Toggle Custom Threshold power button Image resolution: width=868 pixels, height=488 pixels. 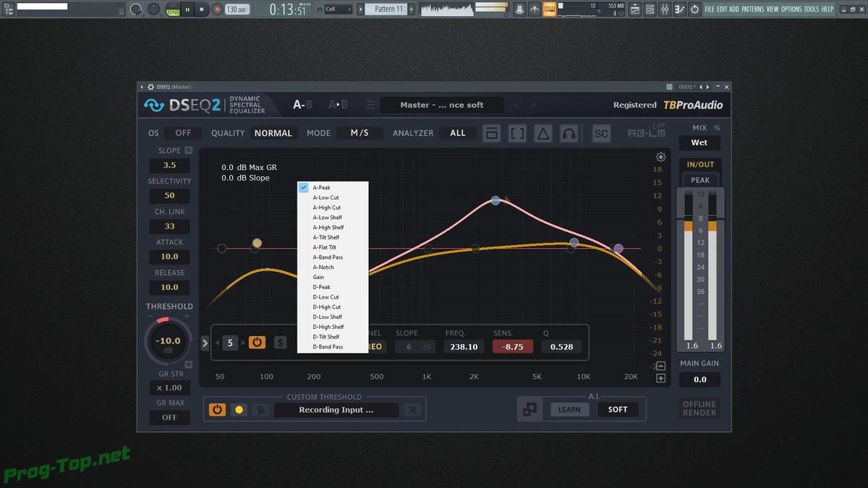(x=217, y=410)
